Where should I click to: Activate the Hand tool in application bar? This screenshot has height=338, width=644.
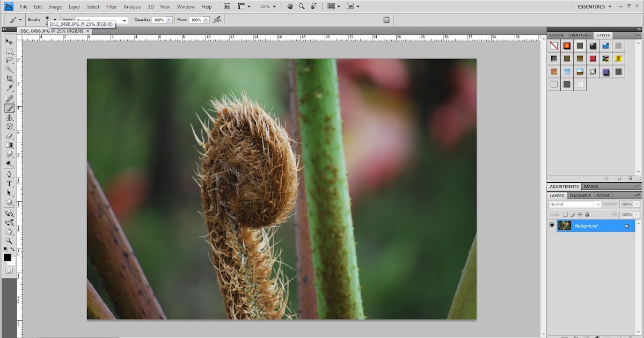coord(290,6)
